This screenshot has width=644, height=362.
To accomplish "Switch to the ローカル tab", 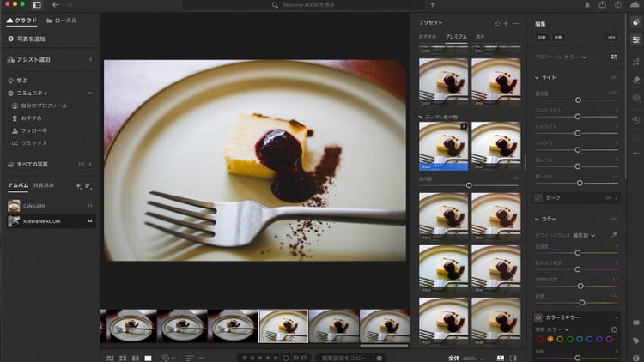I will [x=60, y=20].
